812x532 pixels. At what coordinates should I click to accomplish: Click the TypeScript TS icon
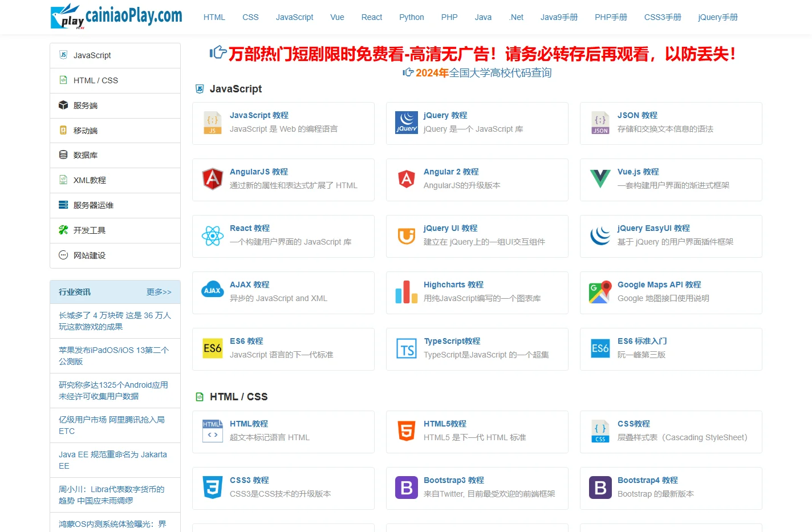(407, 348)
